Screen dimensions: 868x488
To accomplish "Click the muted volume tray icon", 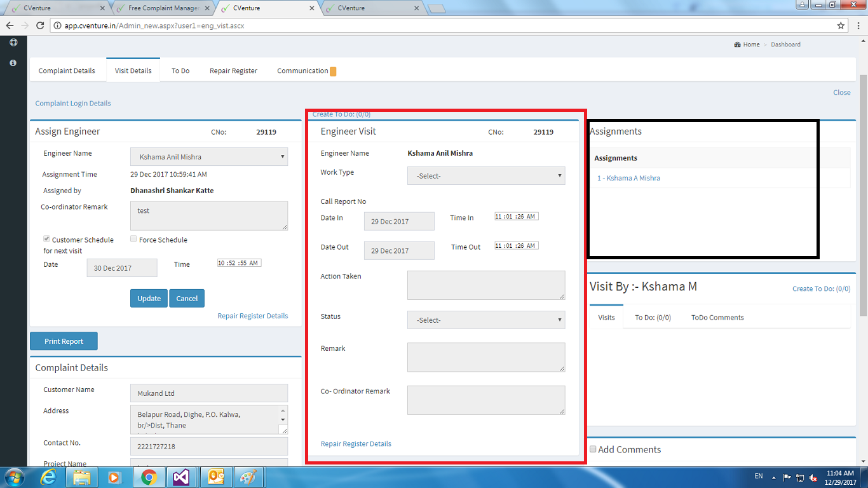I will pyautogui.click(x=813, y=477).
